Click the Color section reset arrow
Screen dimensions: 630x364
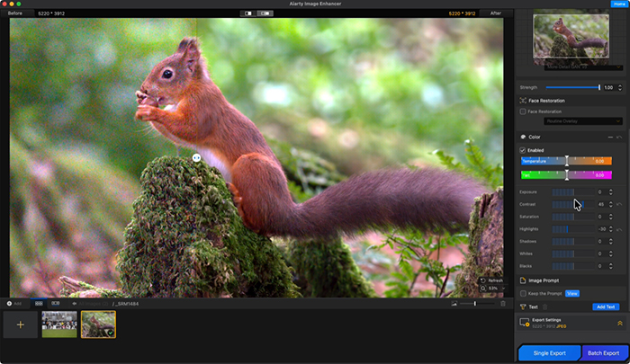[619, 137]
